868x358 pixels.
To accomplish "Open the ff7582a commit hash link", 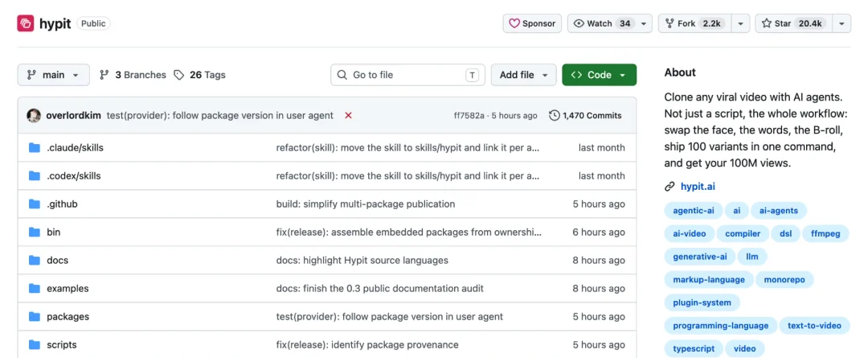I will tap(469, 115).
